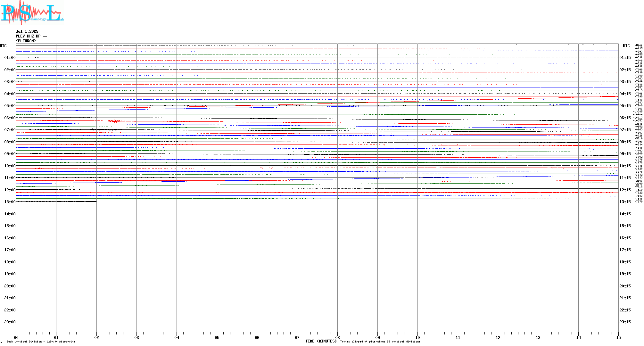Click the left 02:00 hour label
The height and width of the screenshot is (346, 644).
tap(10, 70)
